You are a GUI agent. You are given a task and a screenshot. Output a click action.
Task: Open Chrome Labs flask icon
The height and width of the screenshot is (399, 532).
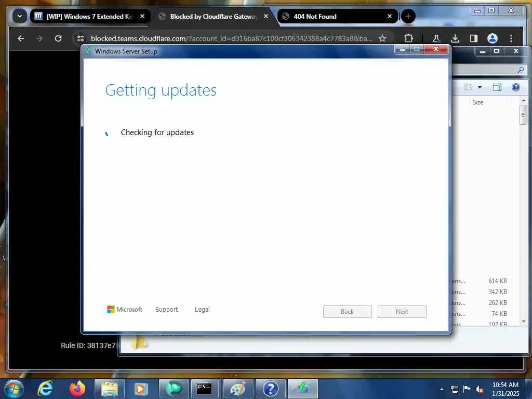point(436,38)
